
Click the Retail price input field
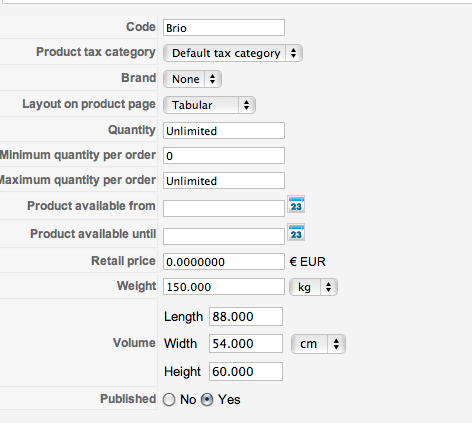tap(224, 262)
